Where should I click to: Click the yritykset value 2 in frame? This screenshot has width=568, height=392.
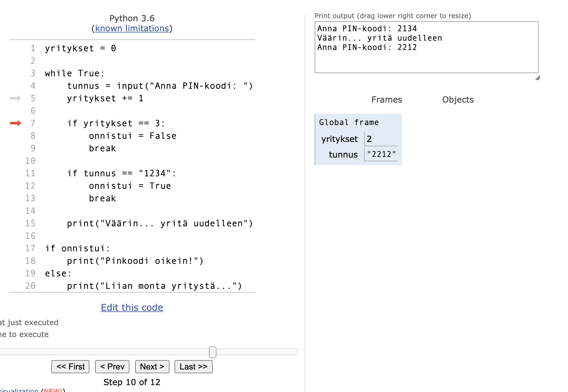click(369, 139)
